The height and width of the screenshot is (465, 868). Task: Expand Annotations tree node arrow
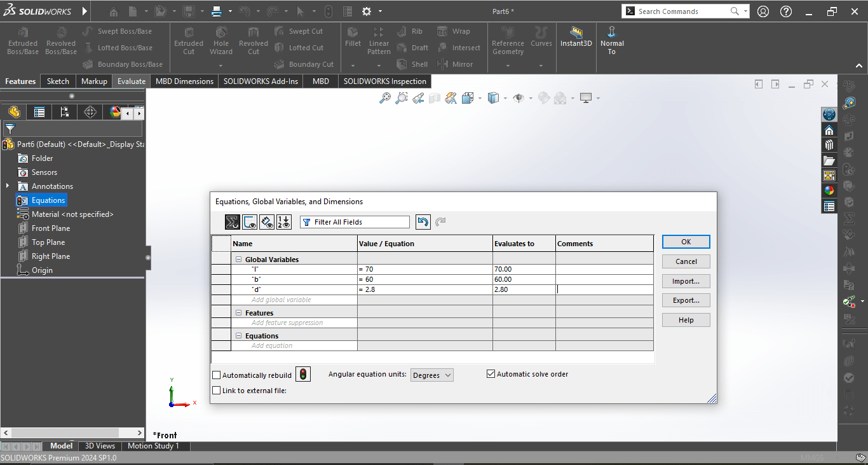[x=8, y=186]
